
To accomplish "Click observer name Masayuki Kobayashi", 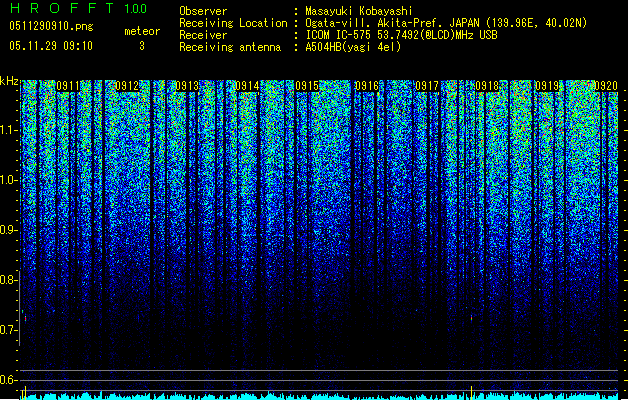I will (359, 11).
